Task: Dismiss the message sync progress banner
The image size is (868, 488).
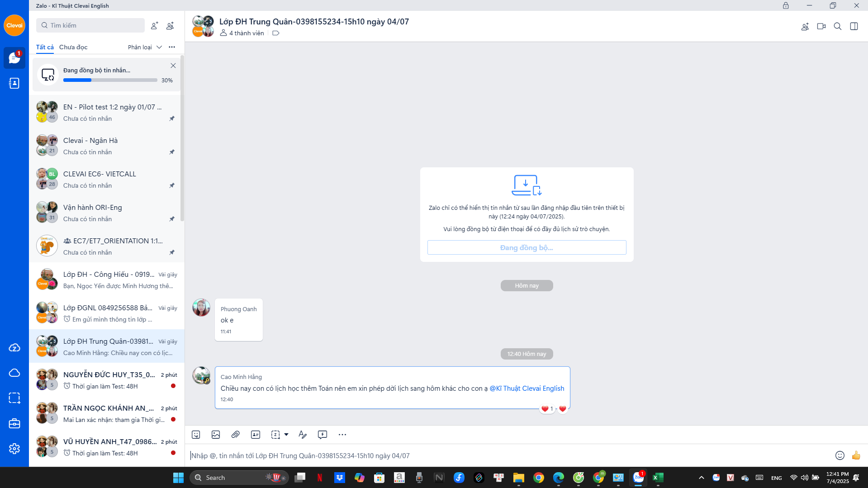Action: 173,66
